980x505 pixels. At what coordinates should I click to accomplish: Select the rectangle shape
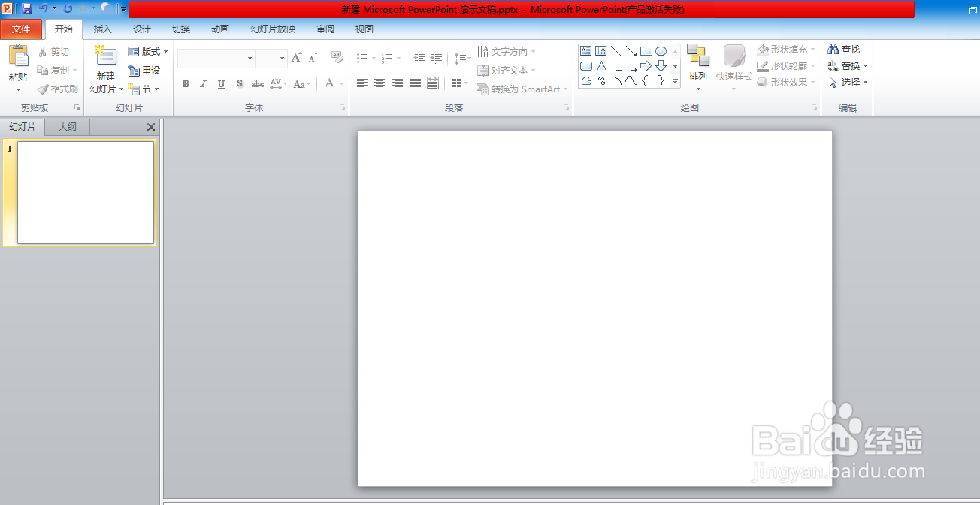pyautogui.click(x=646, y=51)
